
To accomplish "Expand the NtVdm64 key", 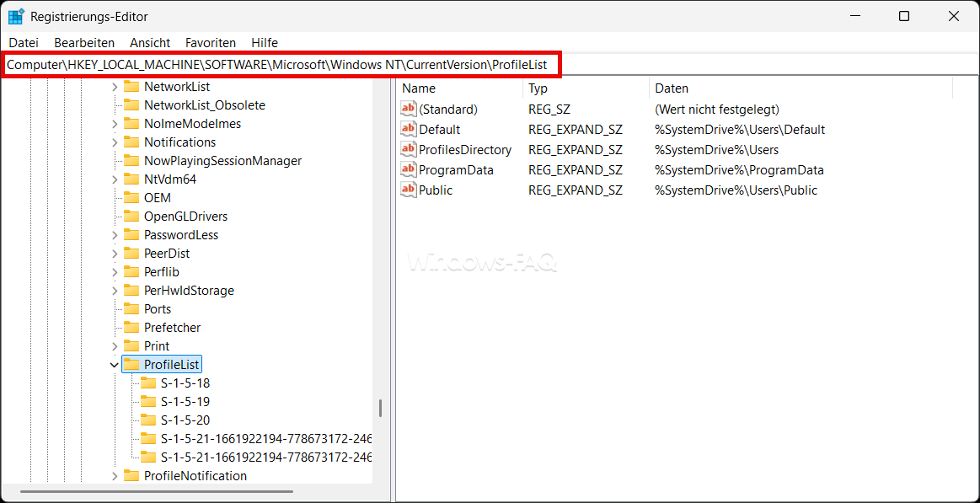I will pos(115,179).
